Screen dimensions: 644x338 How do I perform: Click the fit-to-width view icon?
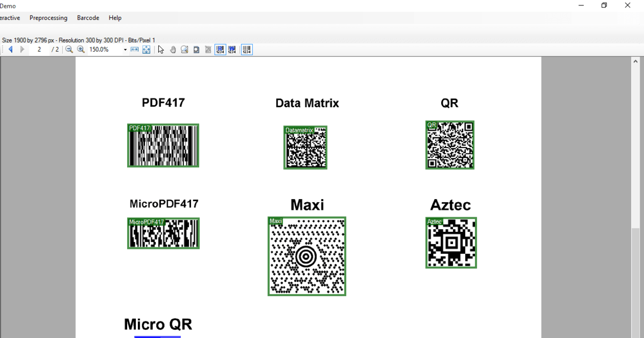134,49
